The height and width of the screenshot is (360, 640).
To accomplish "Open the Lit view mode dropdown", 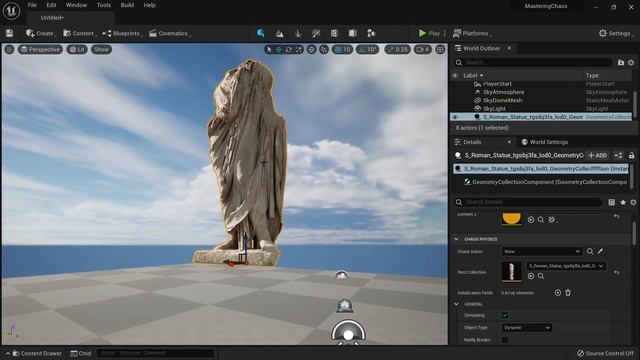I will 77,49.
